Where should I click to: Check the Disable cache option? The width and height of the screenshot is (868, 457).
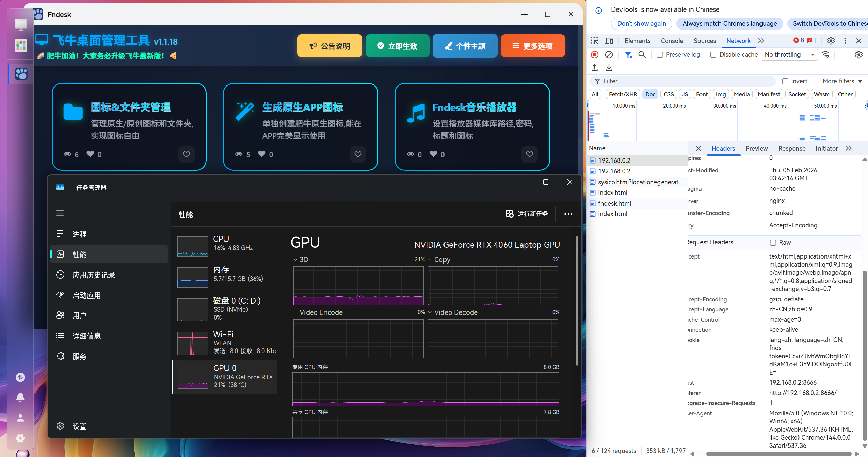click(713, 55)
